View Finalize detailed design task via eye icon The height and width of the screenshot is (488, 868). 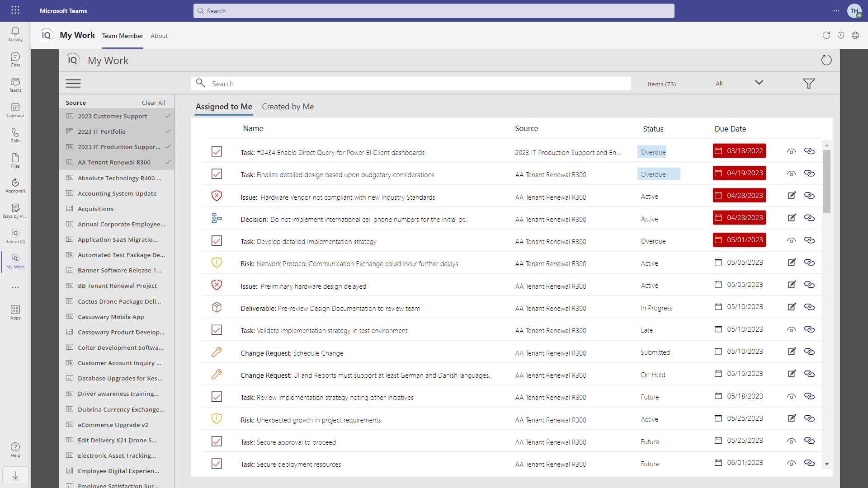click(x=791, y=174)
